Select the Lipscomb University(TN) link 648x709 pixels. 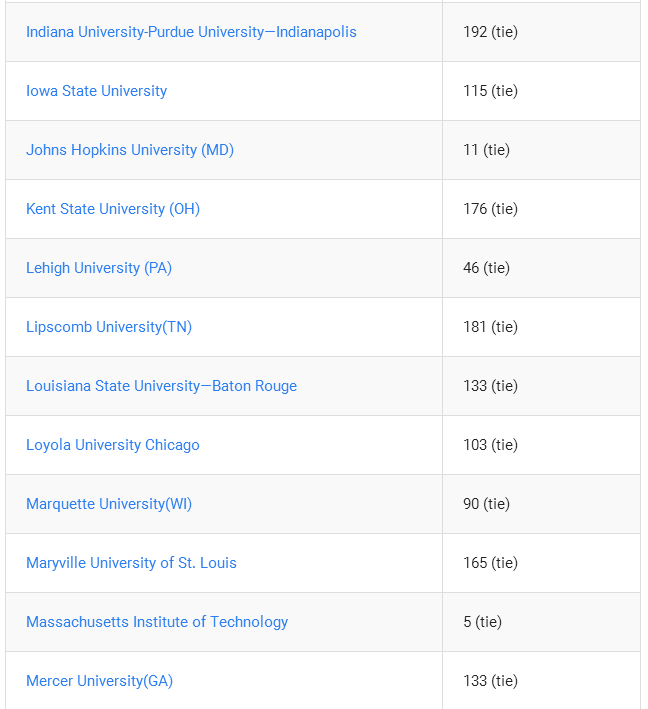point(109,327)
